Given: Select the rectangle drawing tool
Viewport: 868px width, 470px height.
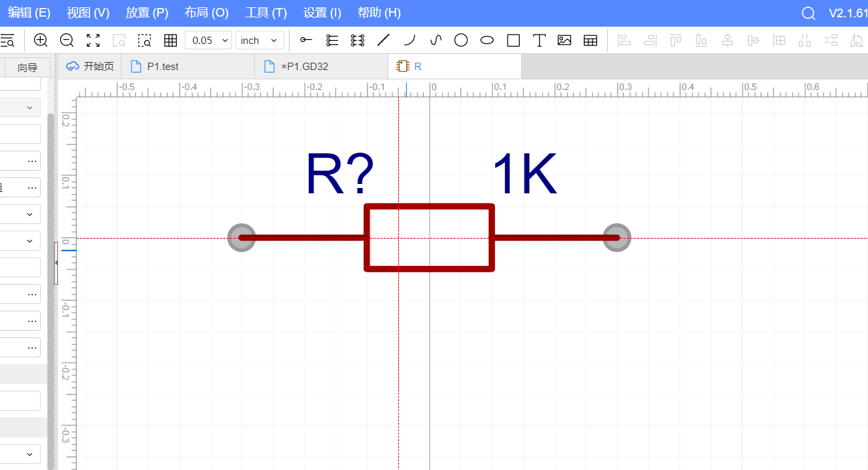Looking at the screenshot, I should 513,40.
